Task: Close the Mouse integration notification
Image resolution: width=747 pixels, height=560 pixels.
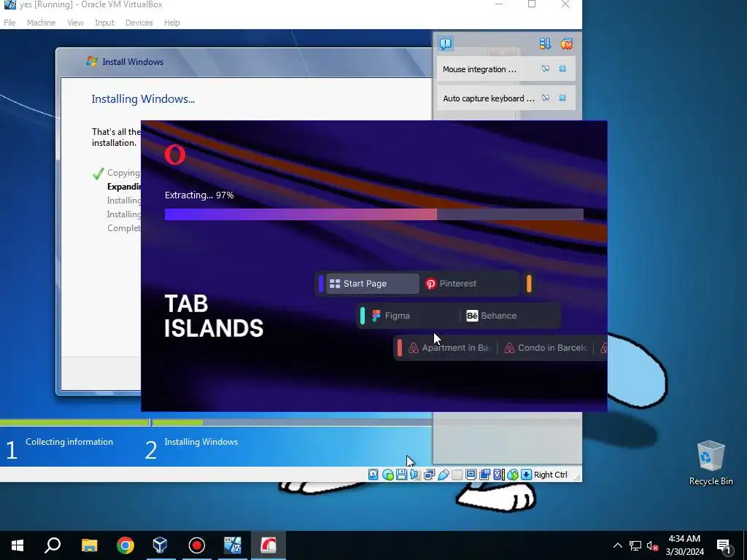Action: 562,69
